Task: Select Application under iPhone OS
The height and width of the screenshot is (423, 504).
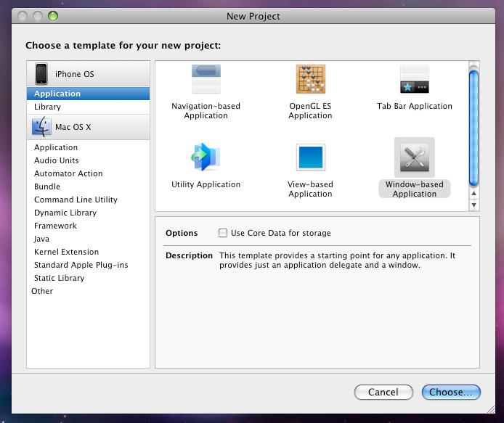Action: pos(88,94)
